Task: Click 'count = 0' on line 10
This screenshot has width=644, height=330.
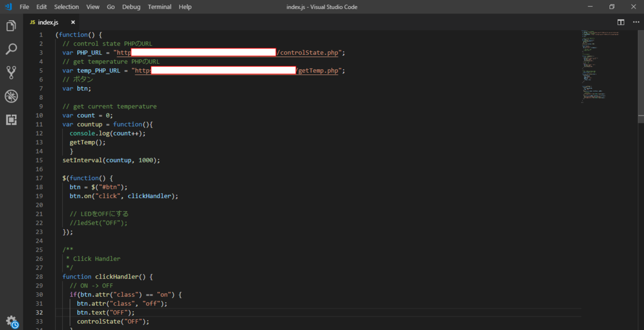Action: 93,115
